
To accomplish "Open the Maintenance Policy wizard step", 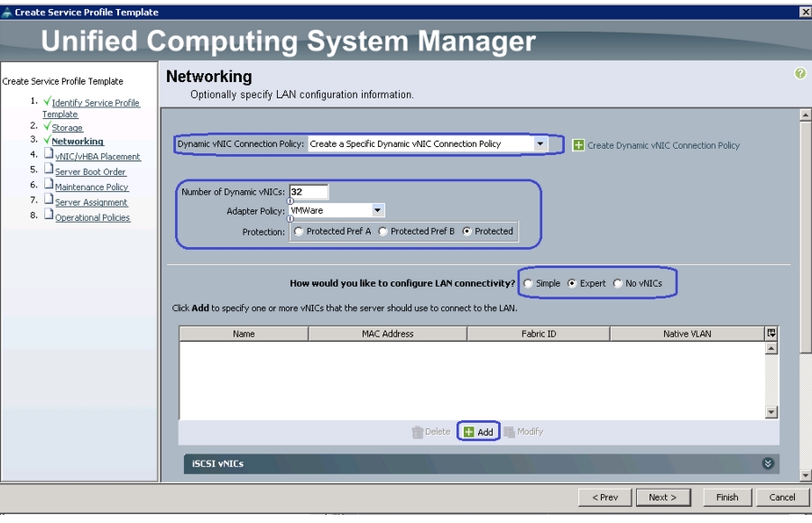I will tap(92, 187).
